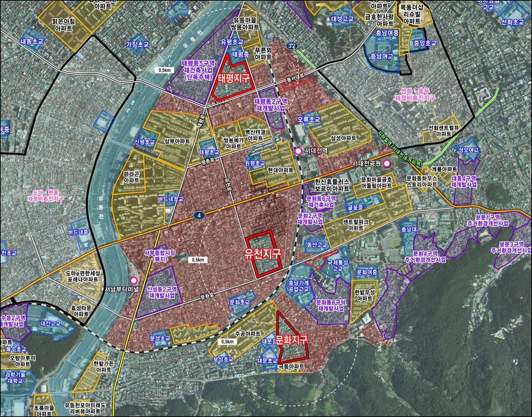This screenshot has width=532, height=417.
Task: Click the 충남여고 school label
Action: [x=381, y=56]
